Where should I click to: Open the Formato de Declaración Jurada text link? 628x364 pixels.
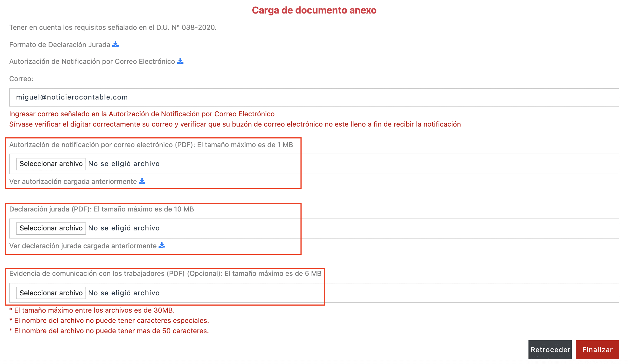[60, 45]
